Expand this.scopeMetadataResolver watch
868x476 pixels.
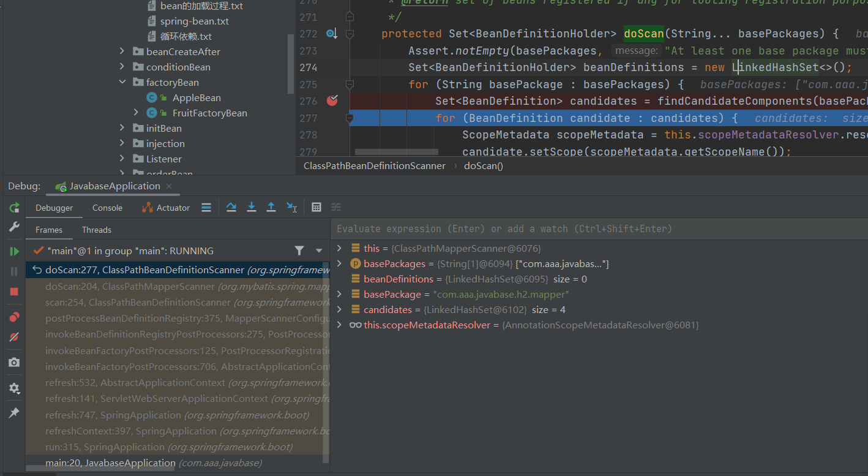[340, 325]
